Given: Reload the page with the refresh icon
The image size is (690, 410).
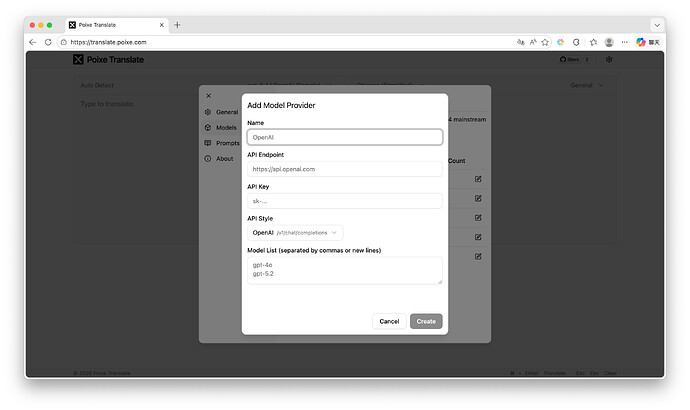Looking at the screenshot, I should (x=48, y=42).
